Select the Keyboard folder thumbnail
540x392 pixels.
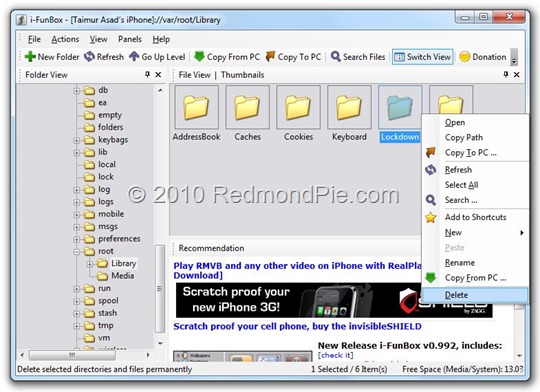tap(349, 114)
